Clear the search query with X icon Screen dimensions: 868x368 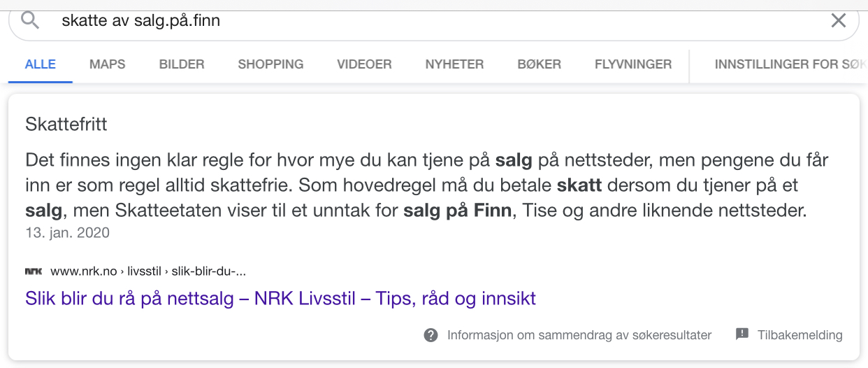point(838,20)
